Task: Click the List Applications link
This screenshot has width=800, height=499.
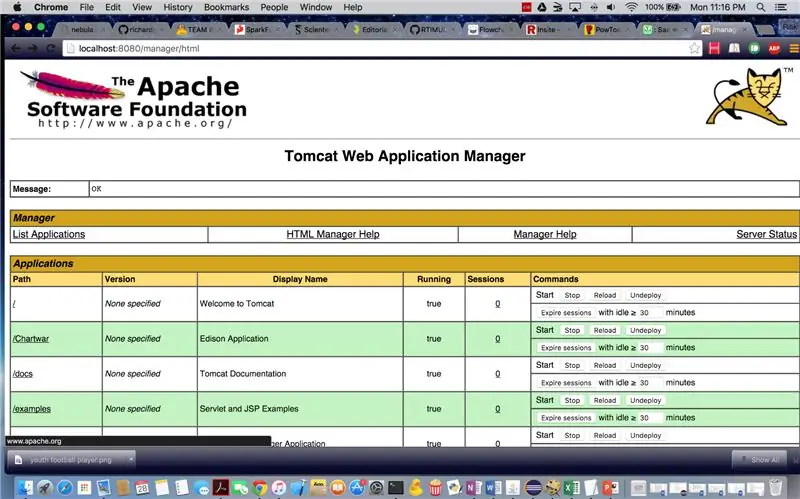Action: coord(49,234)
